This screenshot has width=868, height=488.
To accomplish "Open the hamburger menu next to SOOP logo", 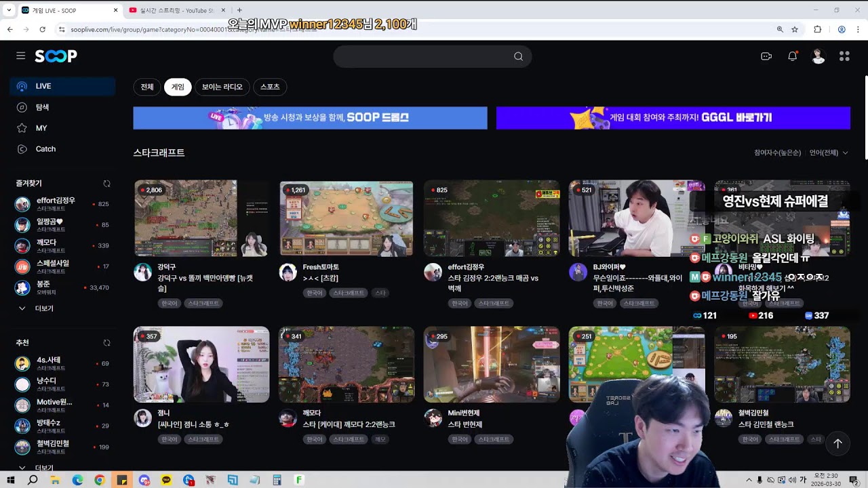I will pos(21,56).
